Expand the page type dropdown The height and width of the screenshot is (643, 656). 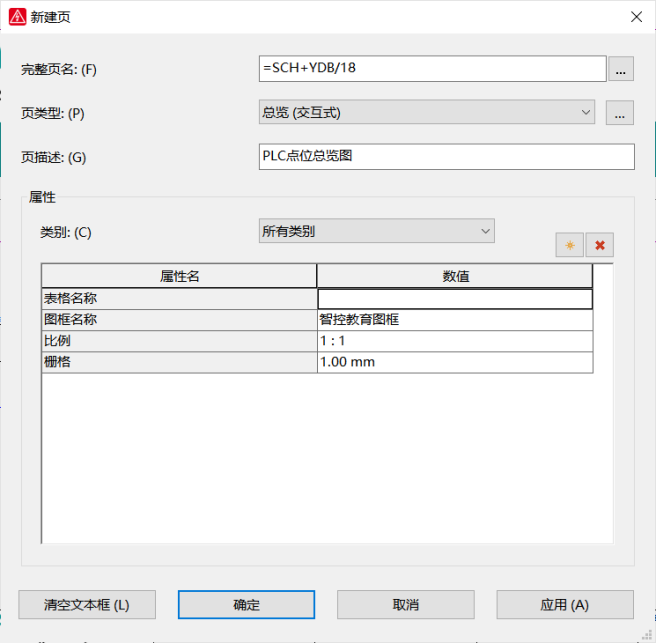pyautogui.click(x=586, y=112)
